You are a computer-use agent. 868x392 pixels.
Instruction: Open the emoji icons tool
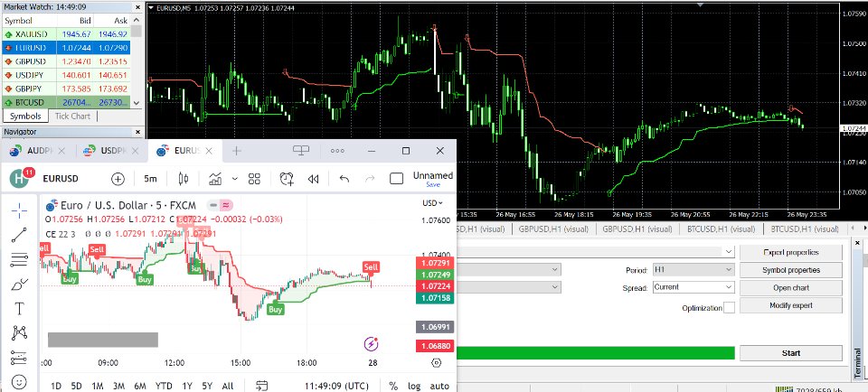click(19, 382)
